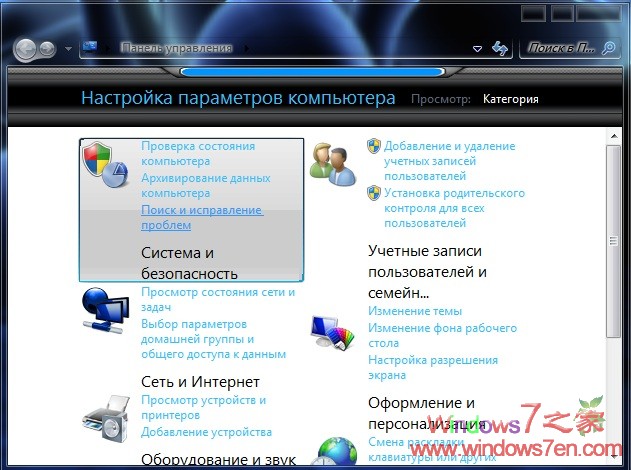Click the Forward navigation arrow button
631x470 pixels.
(47, 49)
